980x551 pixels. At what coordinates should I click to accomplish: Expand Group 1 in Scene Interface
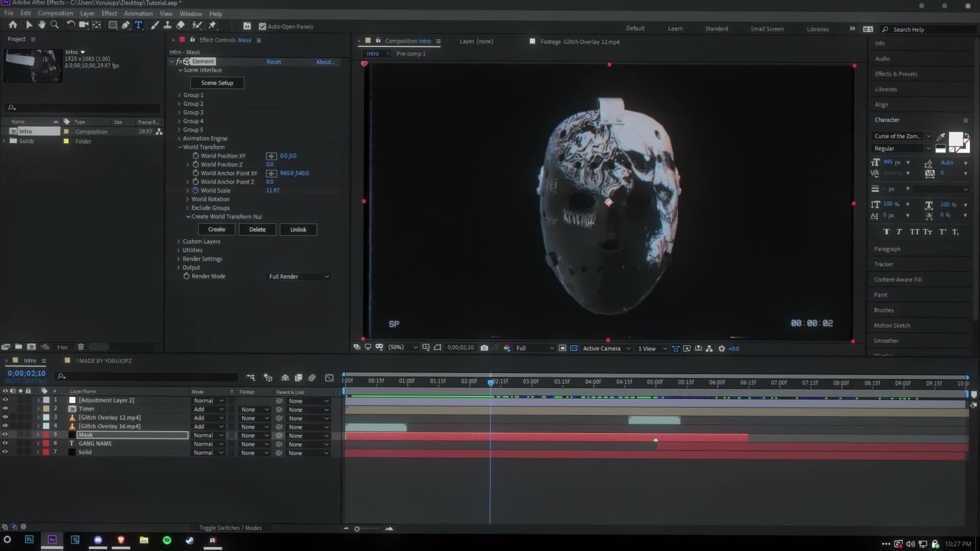pyautogui.click(x=179, y=95)
